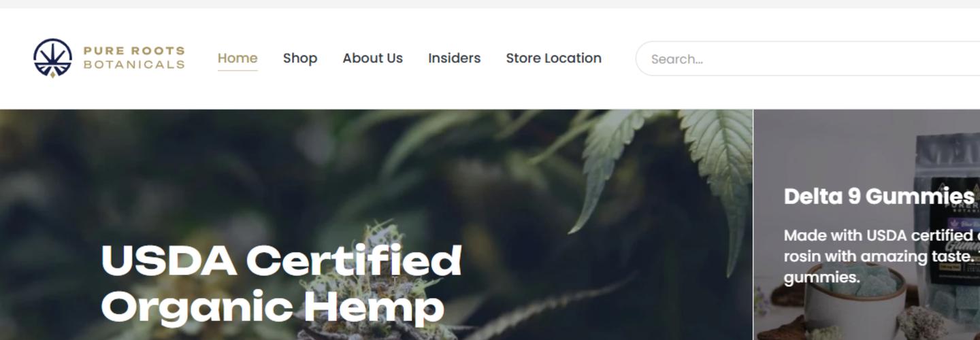Viewport: 980px width, 340px height.
Task: Visit the Insiders nav link
Action: tap(454, 58)
